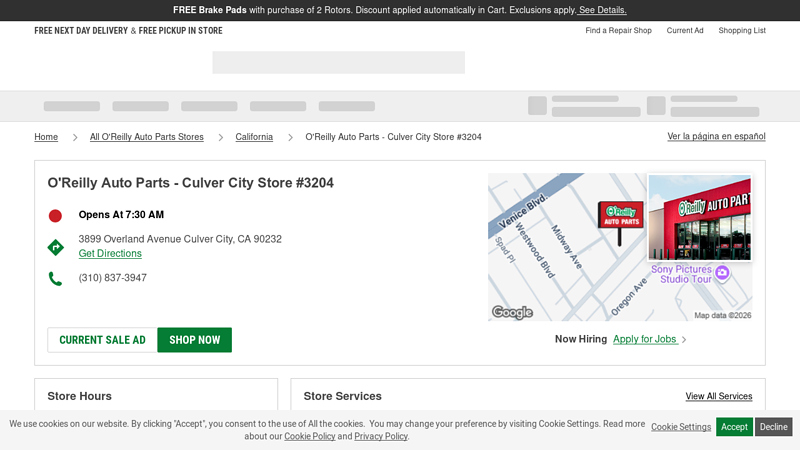Click the Get Directions link

pyautogui.click(x=110, y=254)
